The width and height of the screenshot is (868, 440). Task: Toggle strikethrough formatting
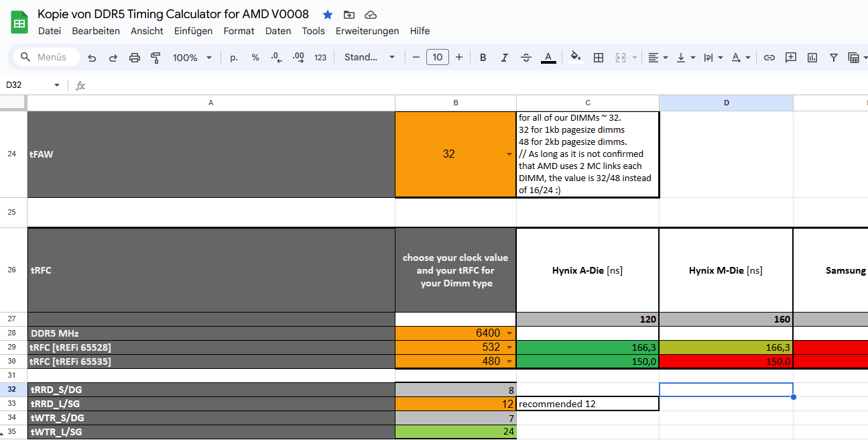tap(526, 58)
